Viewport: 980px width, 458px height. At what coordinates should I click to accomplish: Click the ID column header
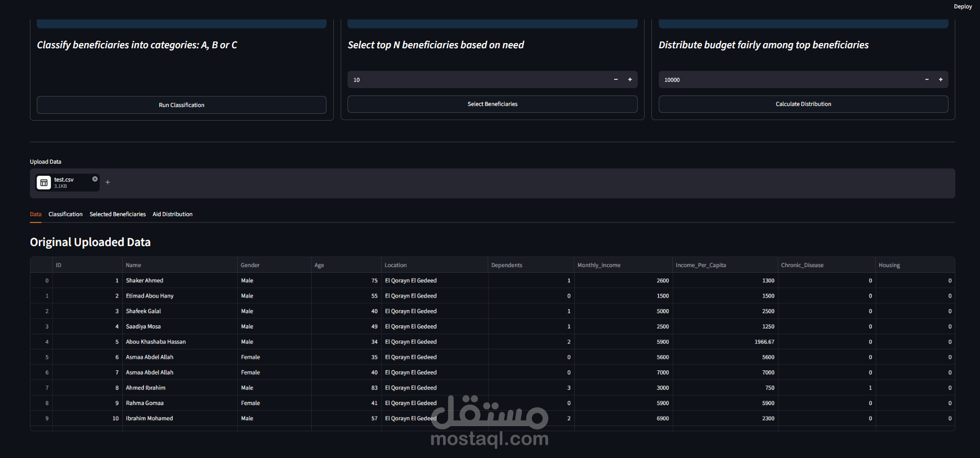87,265
